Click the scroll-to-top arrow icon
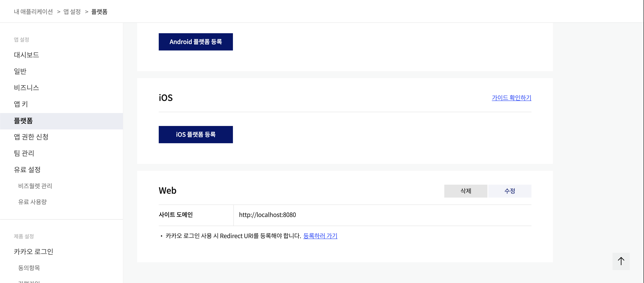Screen dimensions: 644x283 [621, 261]
